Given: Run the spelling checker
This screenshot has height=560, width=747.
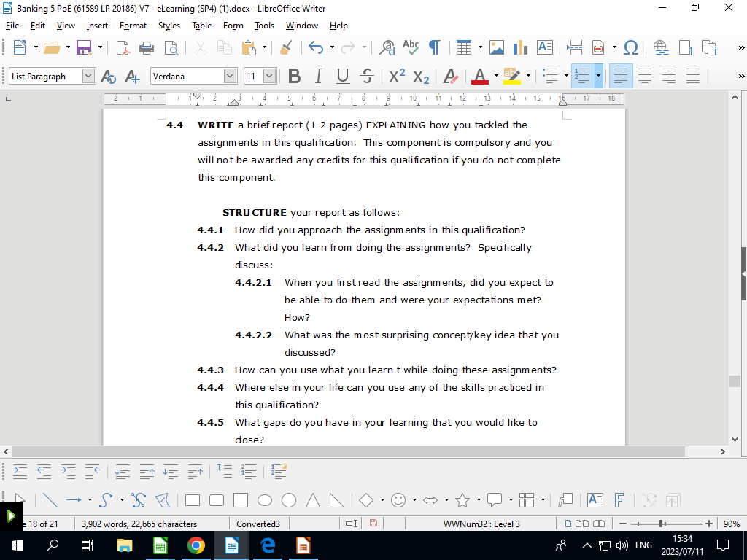Looking at the screenshot, I should pyautogui.click(x=410, y=47).
